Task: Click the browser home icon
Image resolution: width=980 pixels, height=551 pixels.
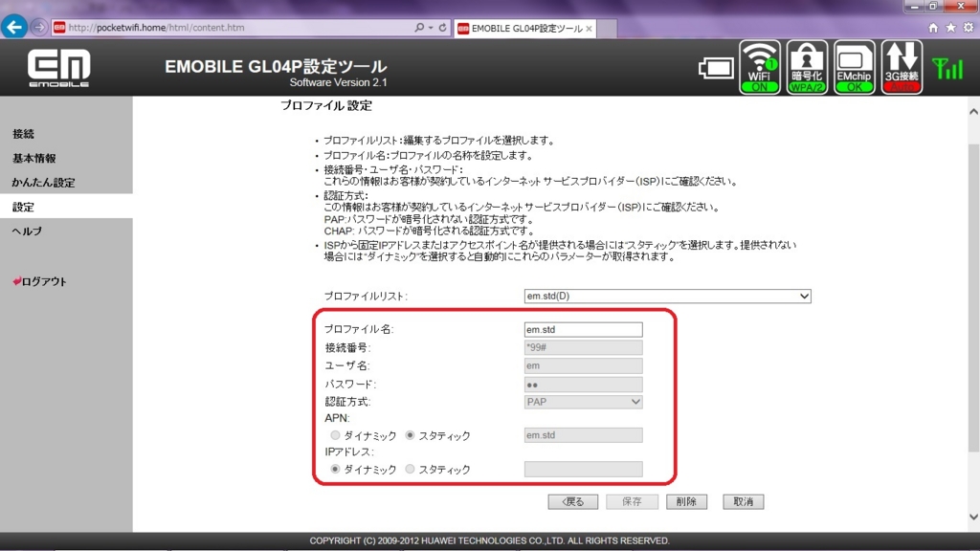Action: coord(933,28)
